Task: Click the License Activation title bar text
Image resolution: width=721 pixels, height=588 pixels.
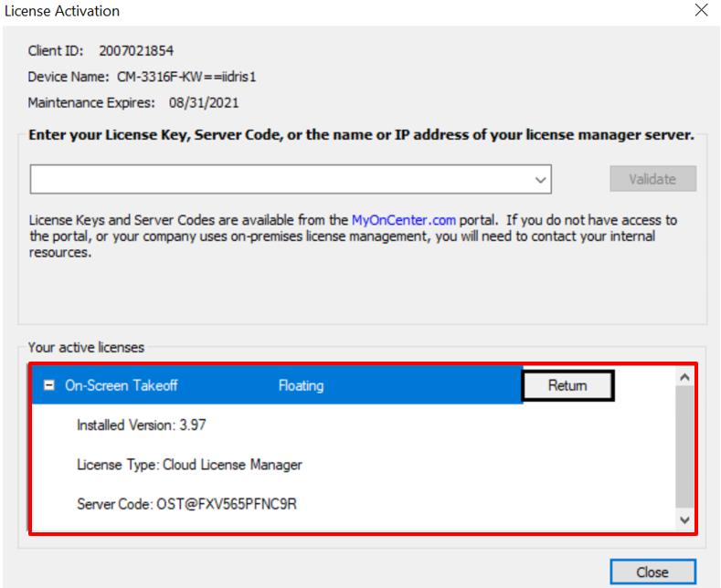Action: pos(62,11)
